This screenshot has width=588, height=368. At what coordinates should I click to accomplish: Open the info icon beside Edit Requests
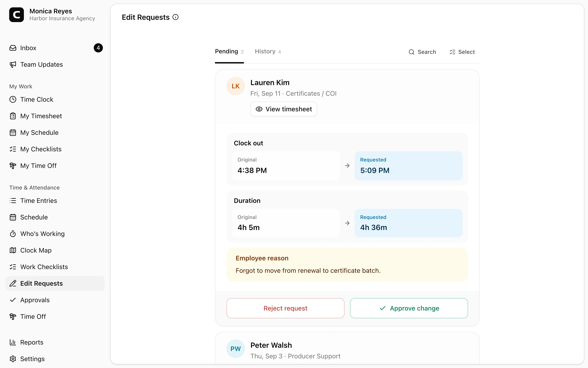(x=175, y=17)
